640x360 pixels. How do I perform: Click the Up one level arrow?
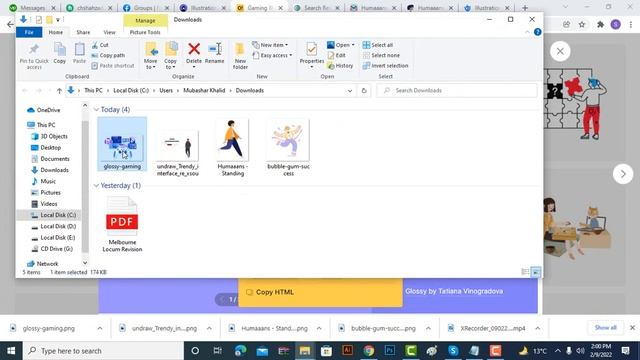59,91
